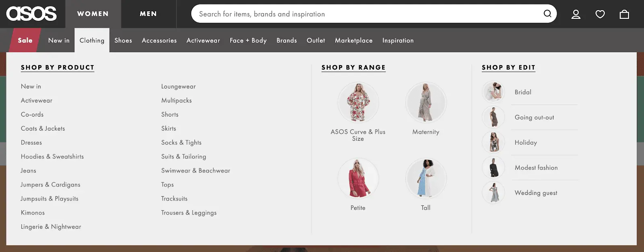Click the search magnifier icon

(547, 14)
